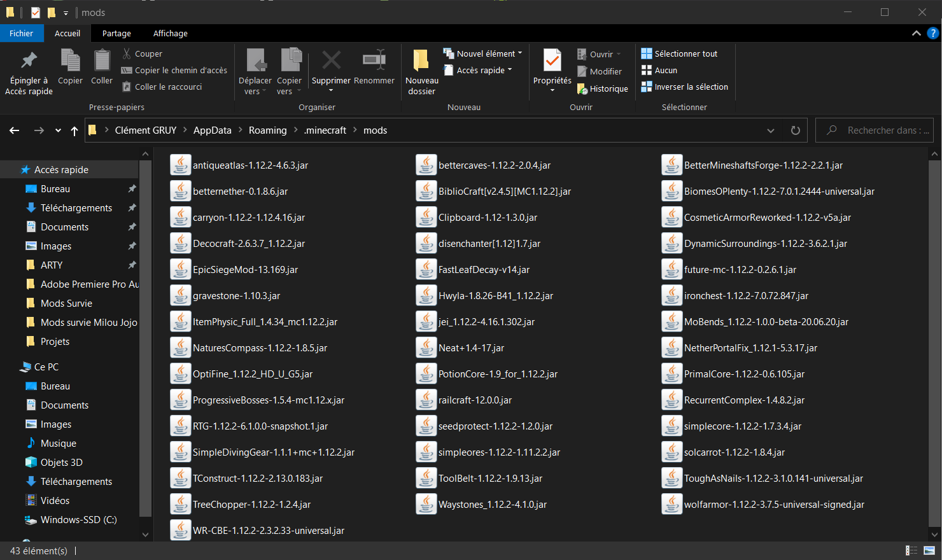Go back with the left arrow
Image resolution: width=942 pixels, height=560 pixels.
[15, 130]
